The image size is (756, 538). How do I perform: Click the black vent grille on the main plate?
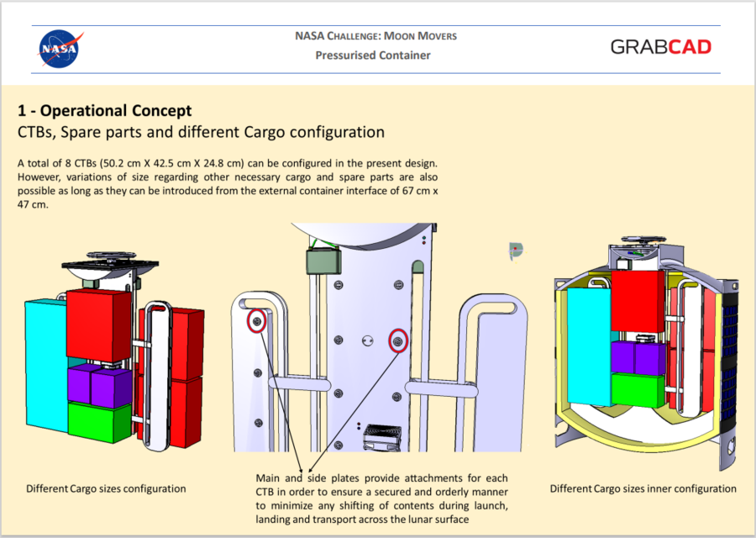(x=382, y=431)
